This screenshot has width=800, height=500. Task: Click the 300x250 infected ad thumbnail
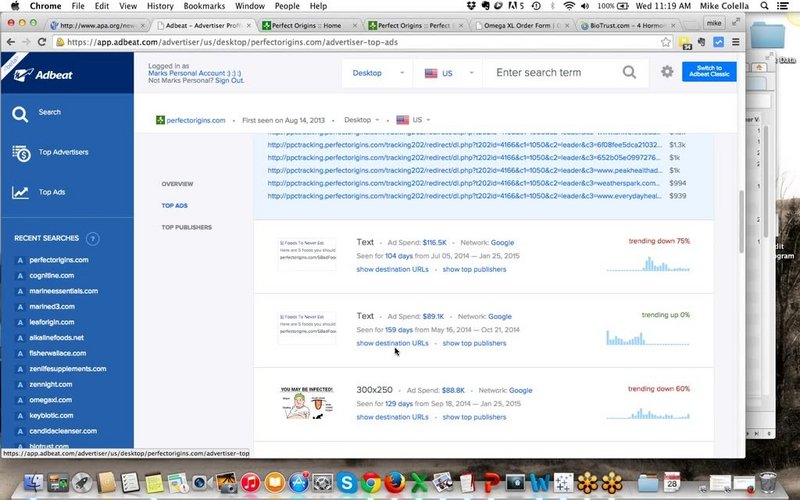[307, 403]
